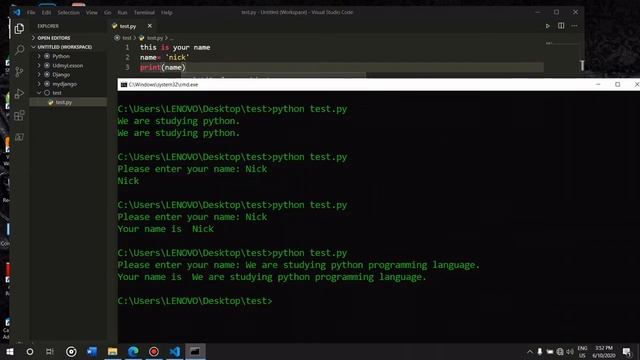Expand the UdemyLesson folder
The width and height of the screenshot is (640, 360).
(68, 65)
